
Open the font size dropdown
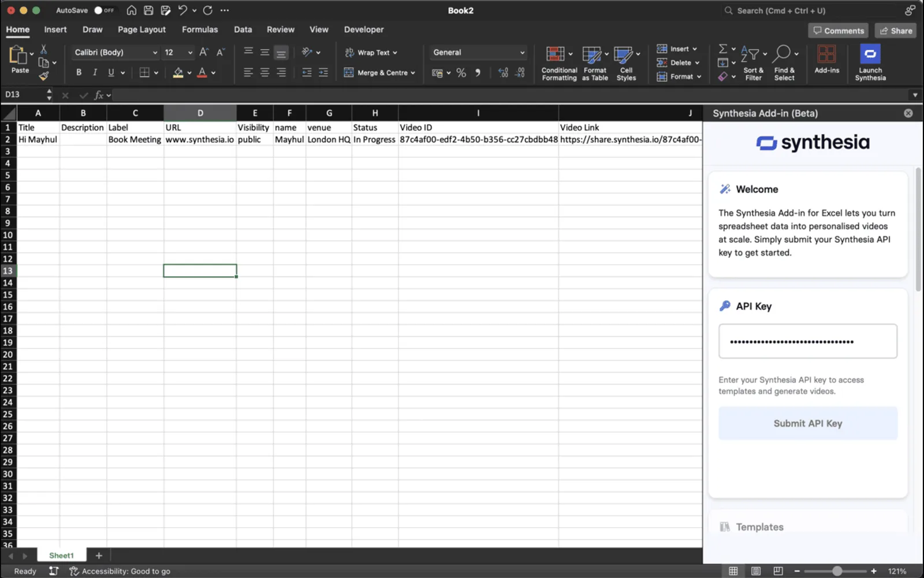[x=190, y=53]
